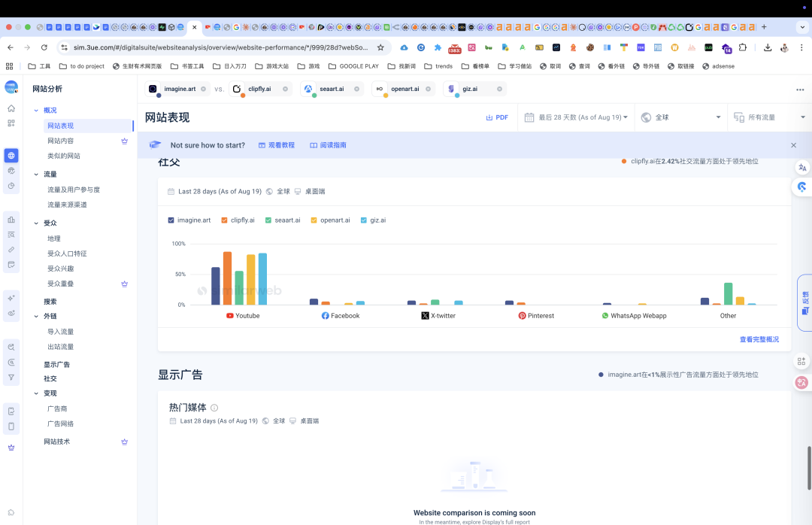
Task: Remove openart.ai from the comparison
Action: pyautogui.click(x=428, y=90)
